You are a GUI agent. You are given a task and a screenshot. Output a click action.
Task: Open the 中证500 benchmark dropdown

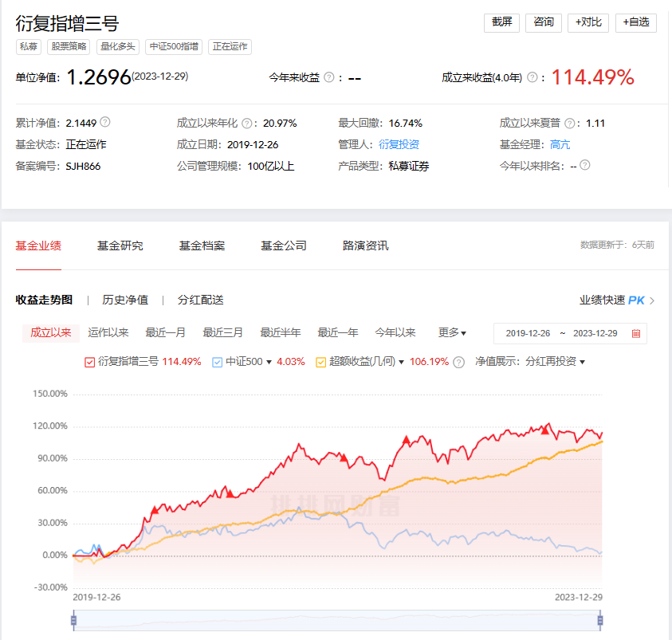[269, 363]
